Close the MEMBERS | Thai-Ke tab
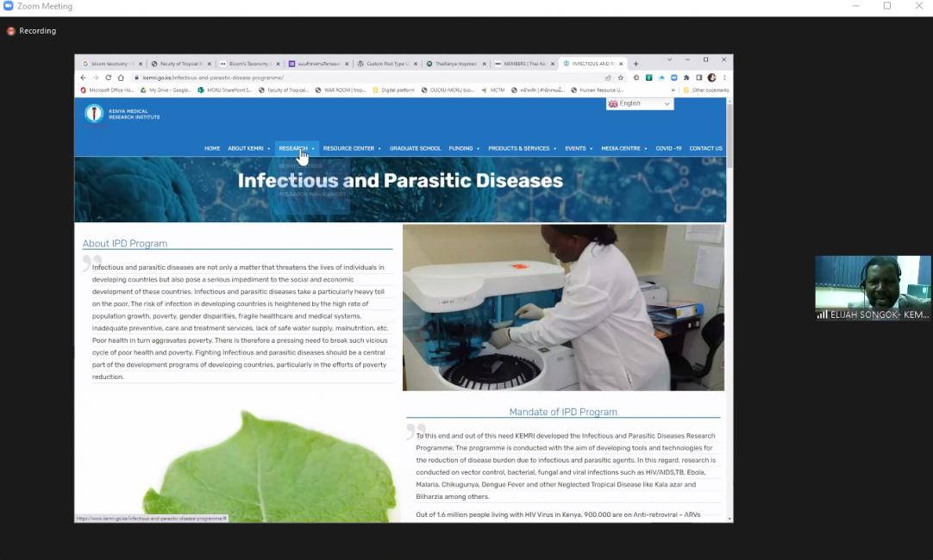 point(552,64)
